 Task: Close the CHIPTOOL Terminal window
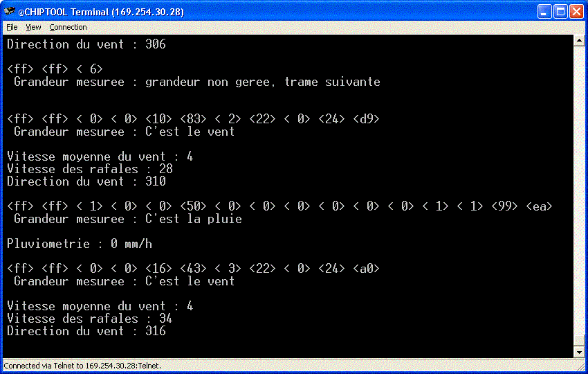[x=577, y=10]
